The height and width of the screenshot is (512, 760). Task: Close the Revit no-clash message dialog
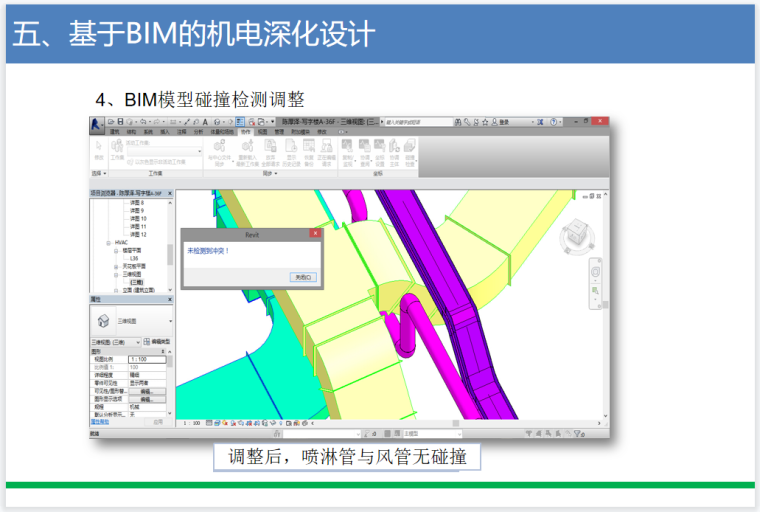(x=315, y=232)
